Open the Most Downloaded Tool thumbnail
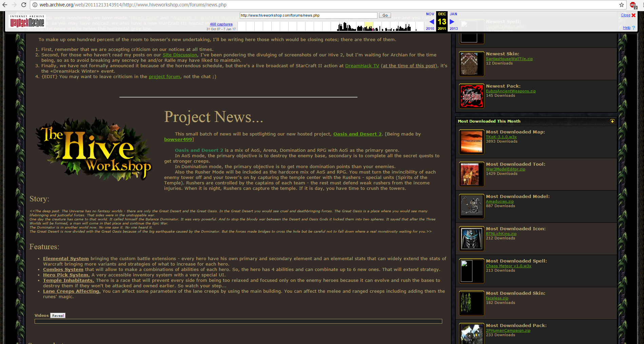644x344 pixels. [471, 174]
